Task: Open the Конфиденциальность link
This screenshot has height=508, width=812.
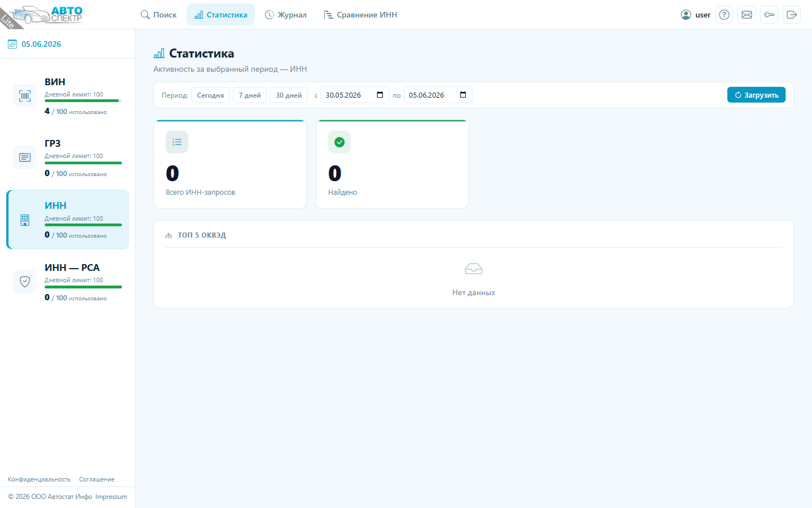Action: pos(39,479)
